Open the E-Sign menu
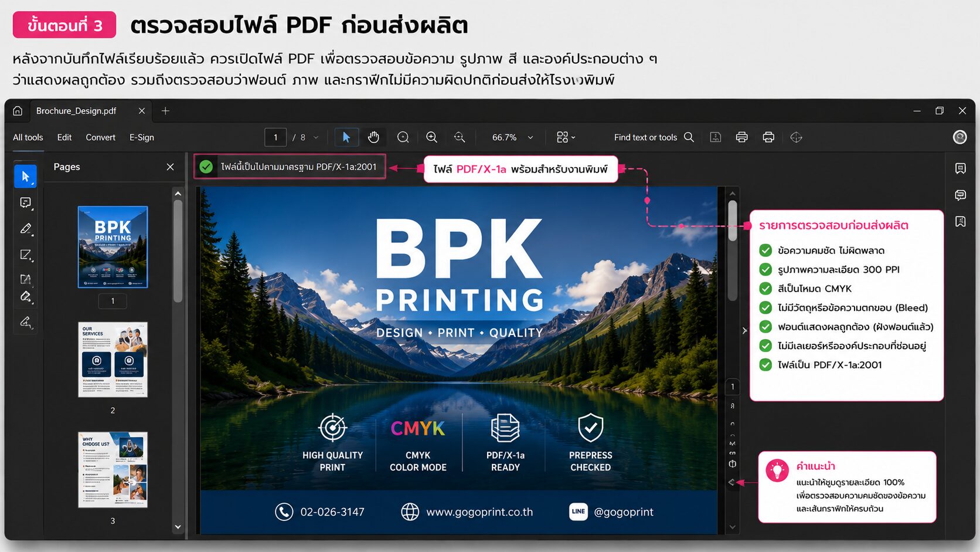 coord(142,137)
